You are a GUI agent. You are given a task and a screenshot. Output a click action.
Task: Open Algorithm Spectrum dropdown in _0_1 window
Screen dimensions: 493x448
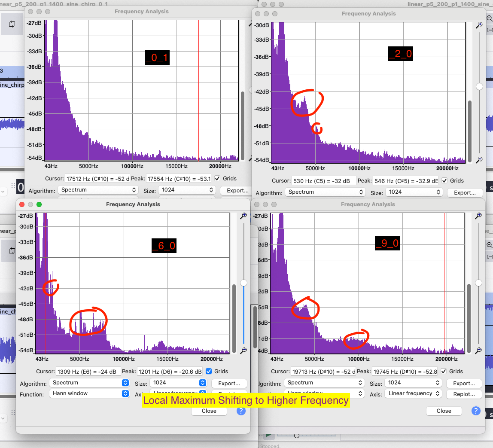[97, 190]
